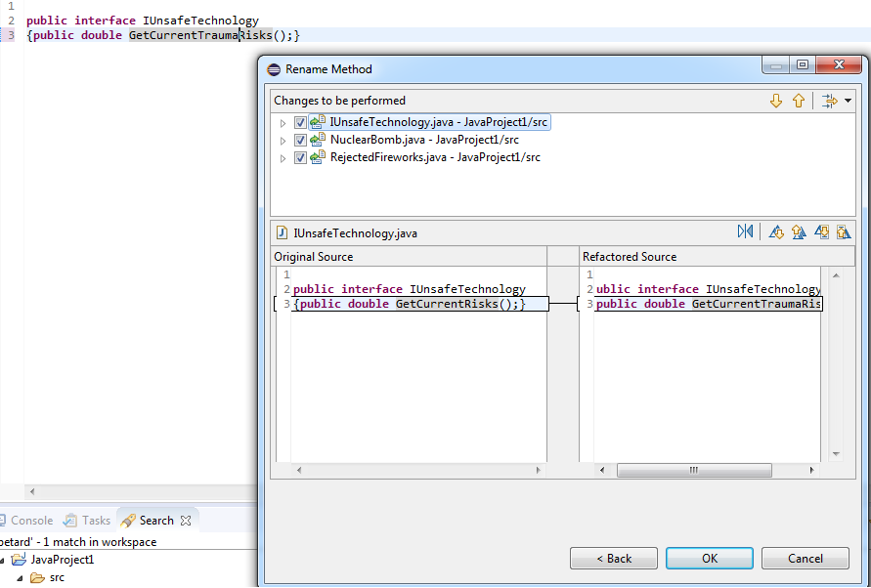Viewport: 871px width, 588px height.
Task: Click line number 3 in editor gutter
Action: tap(11, 35)
